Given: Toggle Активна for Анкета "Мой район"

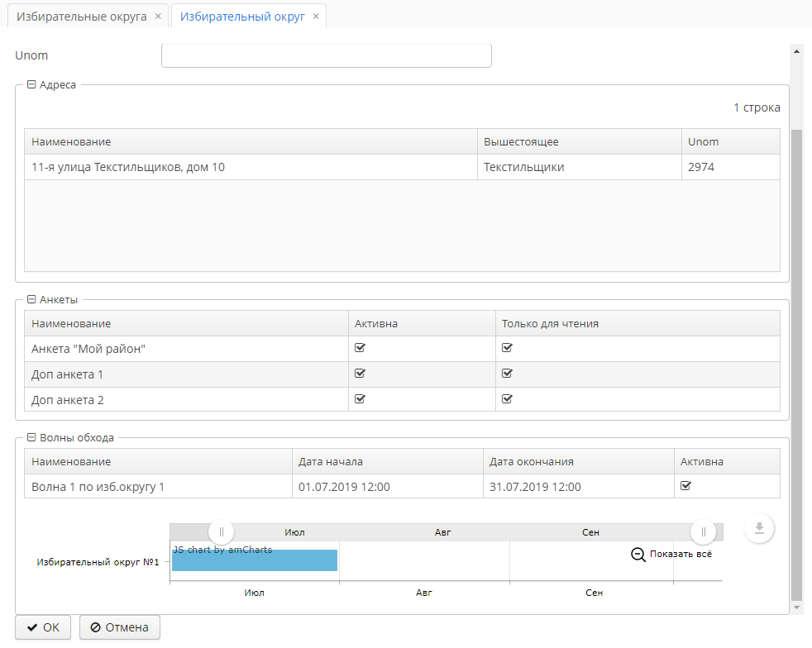Looking at the screenshot, I should tap(360, 348).
